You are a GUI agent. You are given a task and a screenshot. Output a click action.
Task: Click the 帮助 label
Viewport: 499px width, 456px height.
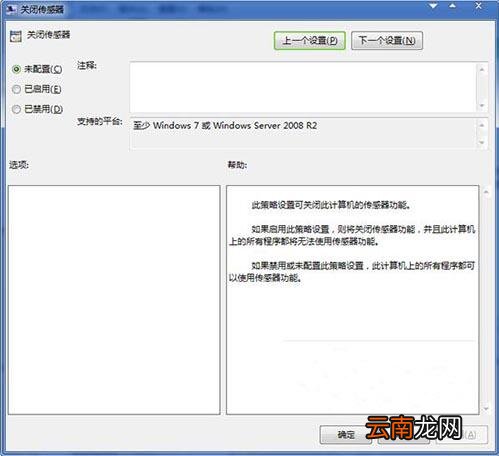coord(237,165)
